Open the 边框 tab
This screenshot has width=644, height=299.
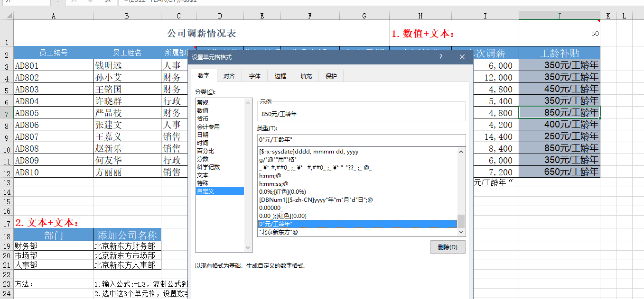coord(280,76)
